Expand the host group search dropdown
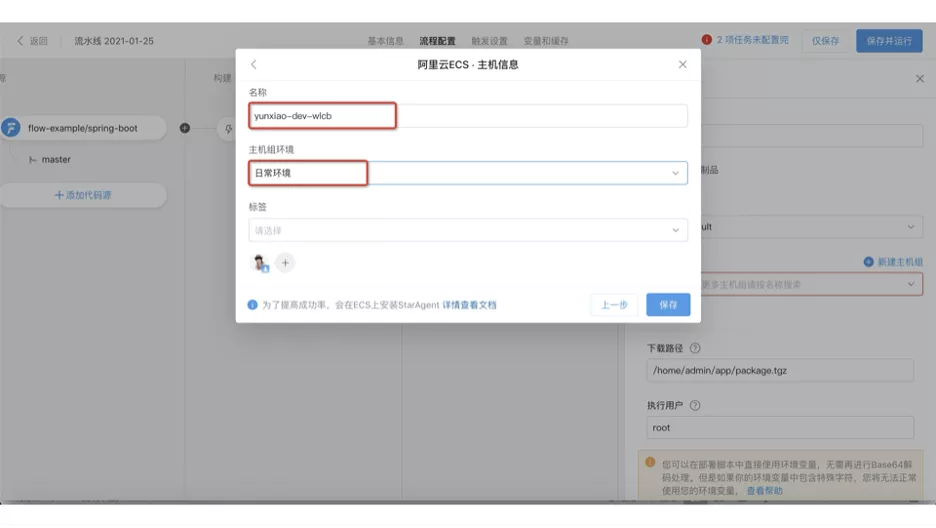The width and height of the screenshot is (936, 528). tap(910, 285)
